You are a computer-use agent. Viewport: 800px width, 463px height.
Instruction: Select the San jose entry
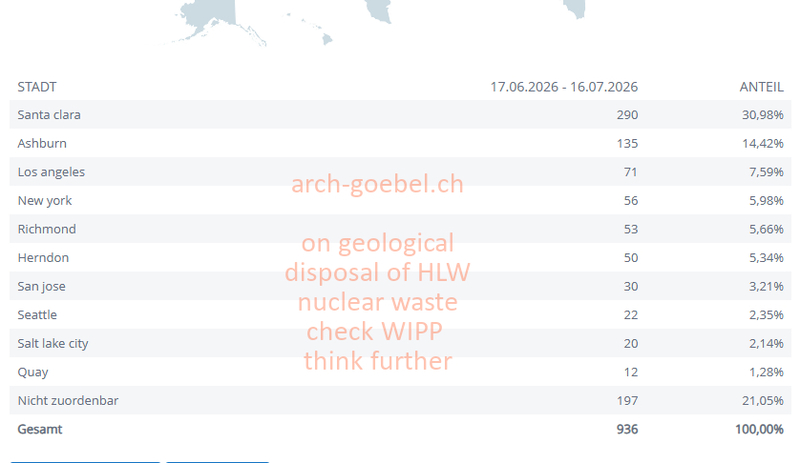pos(41,286)
